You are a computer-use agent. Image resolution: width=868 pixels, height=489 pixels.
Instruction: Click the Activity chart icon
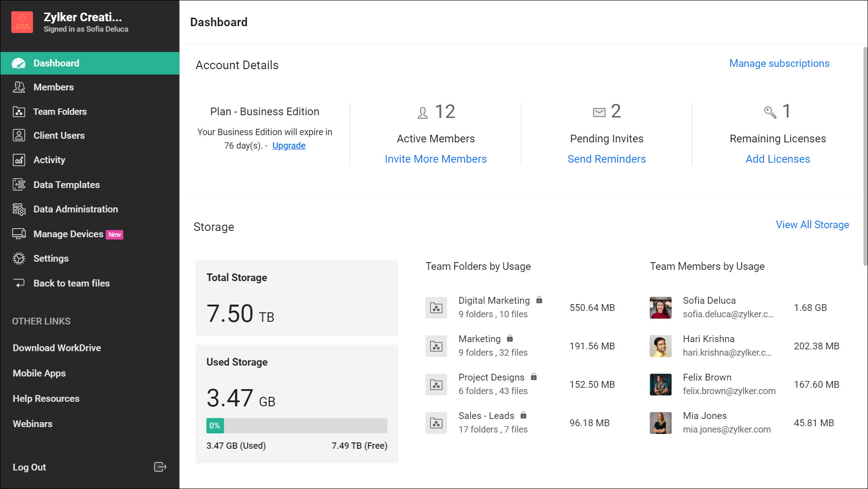coord(19,160)
